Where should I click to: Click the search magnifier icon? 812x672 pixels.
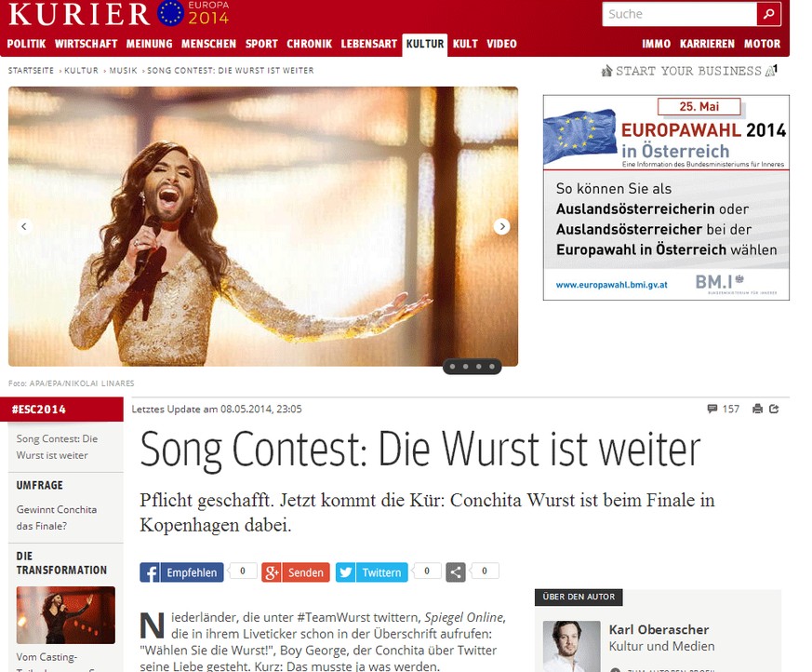click(x=768, y=14)
